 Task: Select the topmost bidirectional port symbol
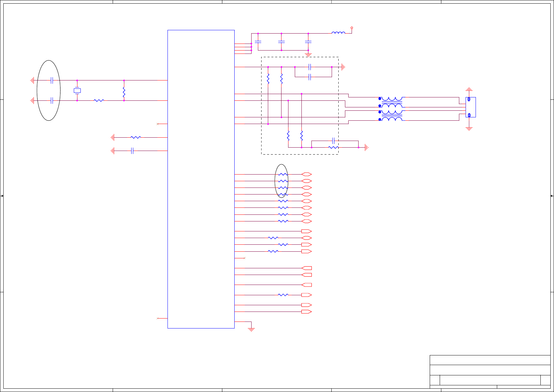306,174
